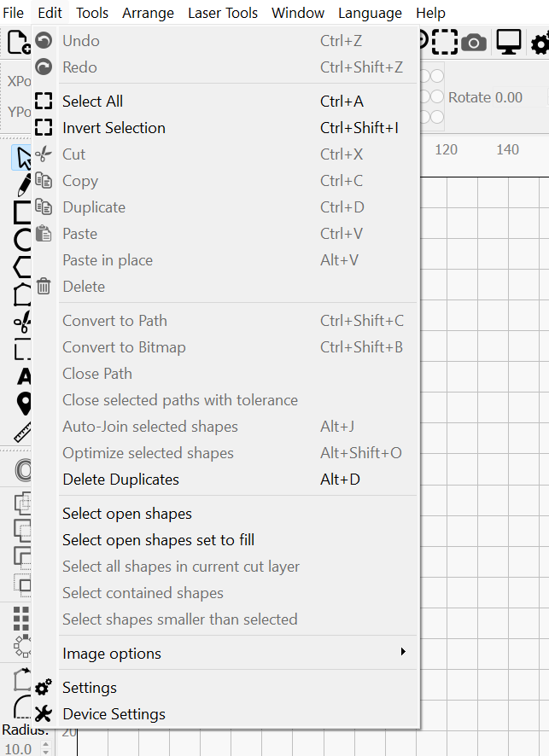
Task: Click the camera capture icon in toolbar
Action: (473, 43)
